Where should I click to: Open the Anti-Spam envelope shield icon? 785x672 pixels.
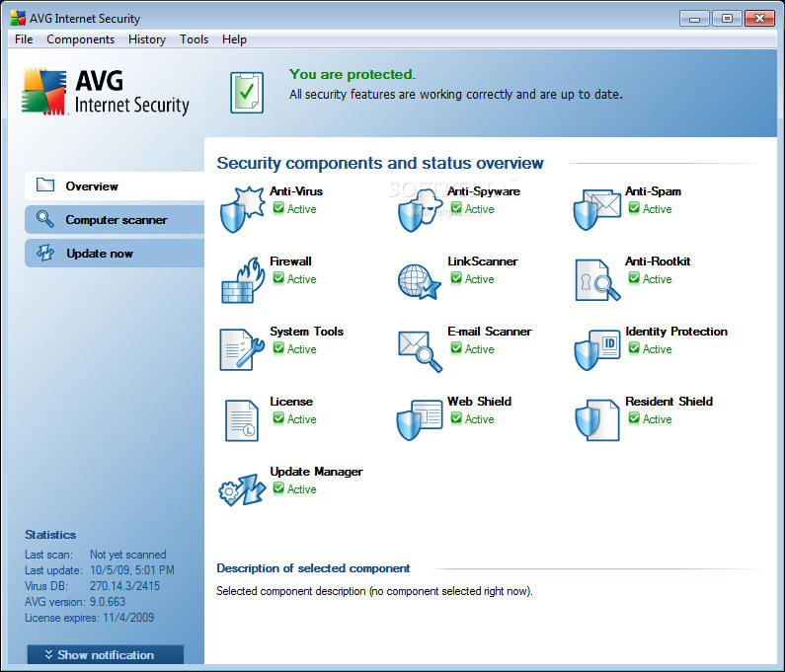pos(597,209)
